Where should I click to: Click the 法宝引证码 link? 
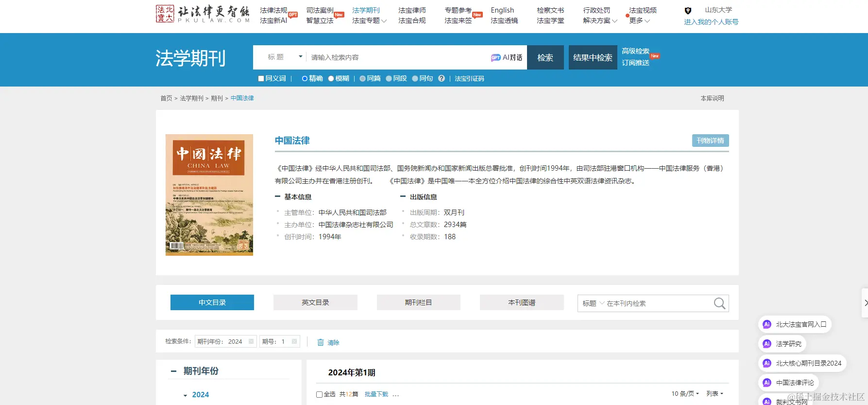(469, 78)
